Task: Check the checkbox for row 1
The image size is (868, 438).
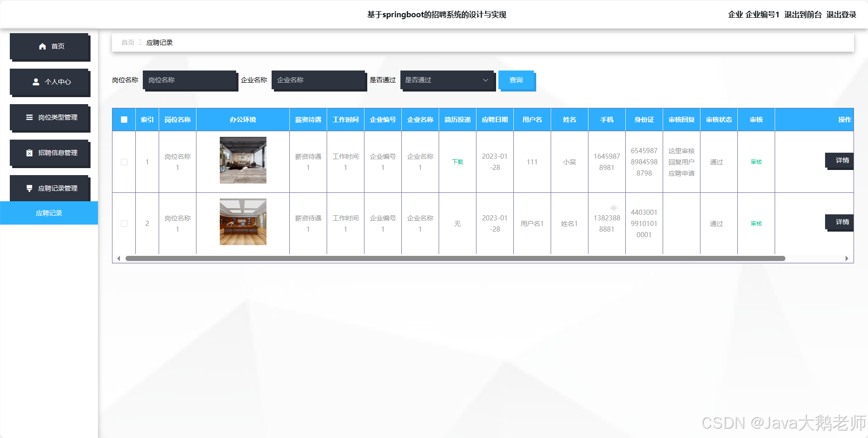Action: [x=124, y=162]
